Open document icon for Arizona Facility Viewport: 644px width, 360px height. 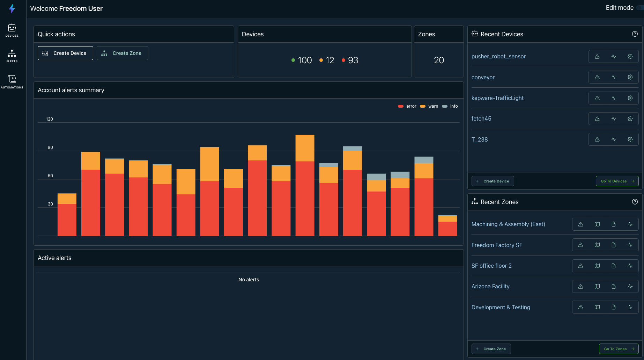pos(614,286)
